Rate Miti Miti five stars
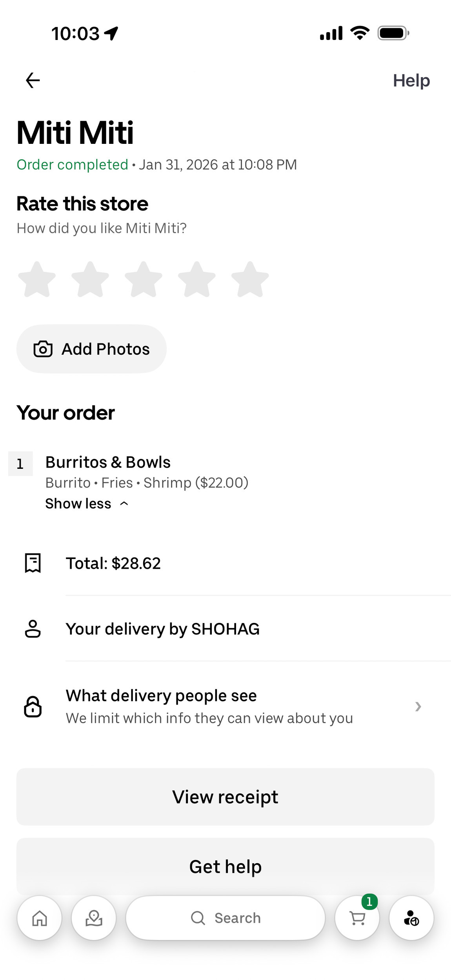The image size is (451, 980). [x=250, y=279]
